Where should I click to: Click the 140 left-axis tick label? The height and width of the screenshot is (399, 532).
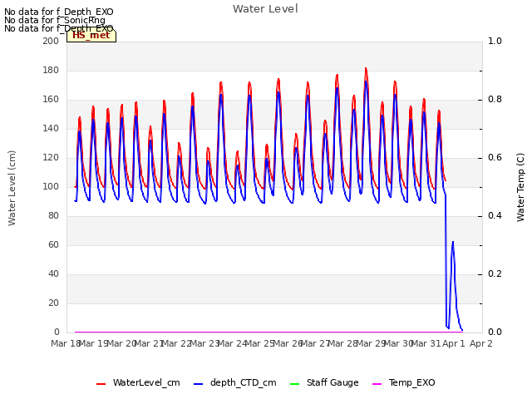[51, 128]
